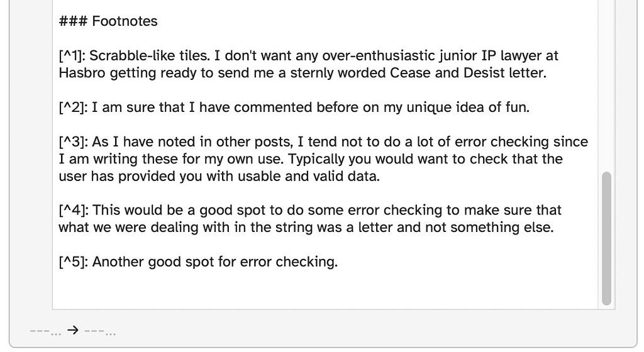The image size is (644, 352).
Task: Click the right arrow icon below the text box
Action: pos(73,330)
